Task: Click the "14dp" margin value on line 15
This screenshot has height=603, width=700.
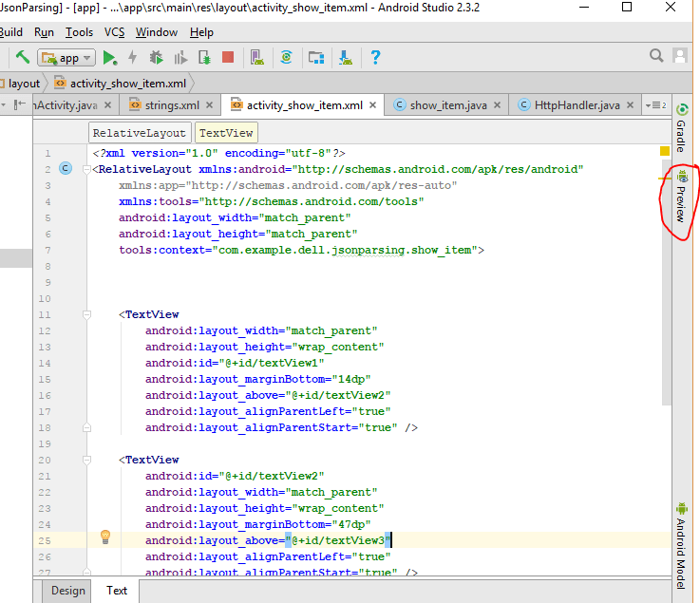Action: 351,380
